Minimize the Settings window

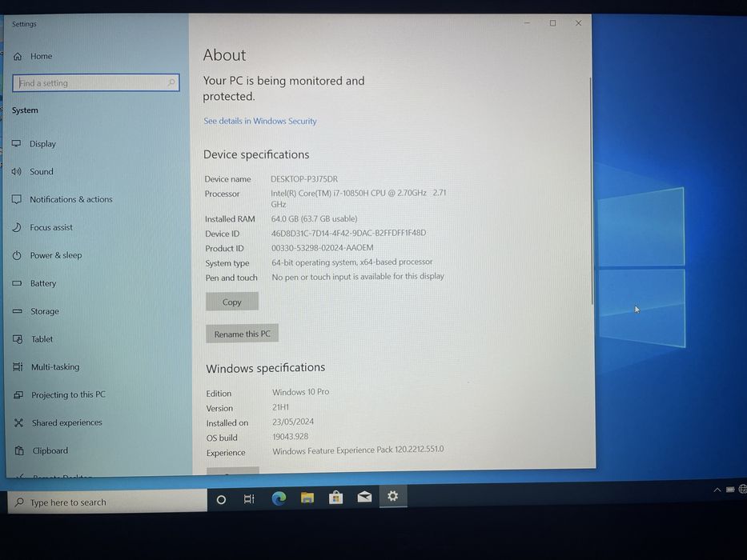[527, 23]
